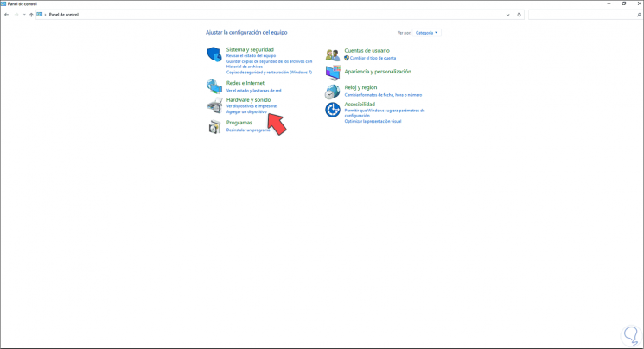
Task: Click Ver el estado y las tareas de red
Action: [x=253, y=91]
